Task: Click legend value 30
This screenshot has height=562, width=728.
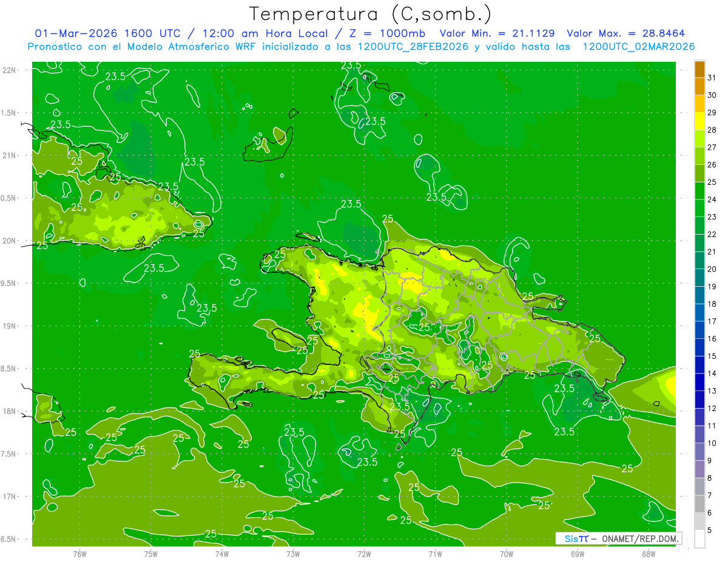Action: click(712, 95)
